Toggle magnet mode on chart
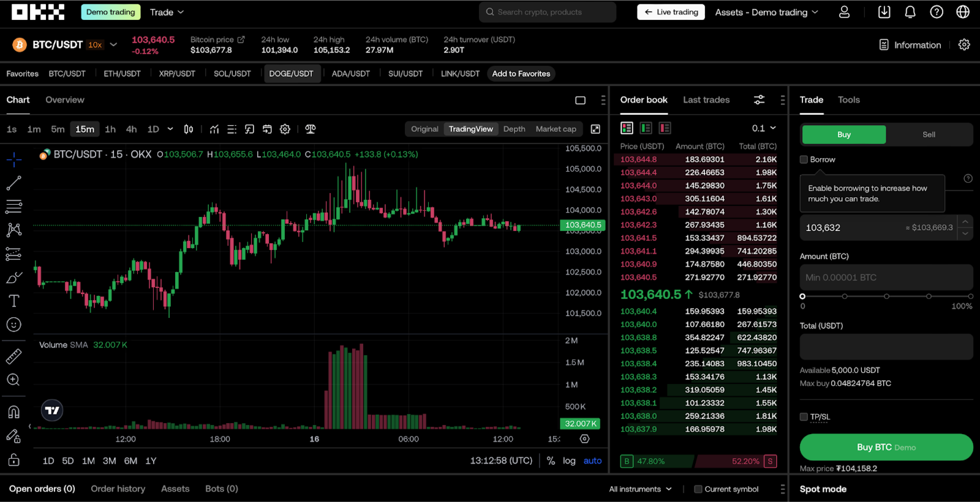Screen dimensions: 980x502 coord(14,412)
